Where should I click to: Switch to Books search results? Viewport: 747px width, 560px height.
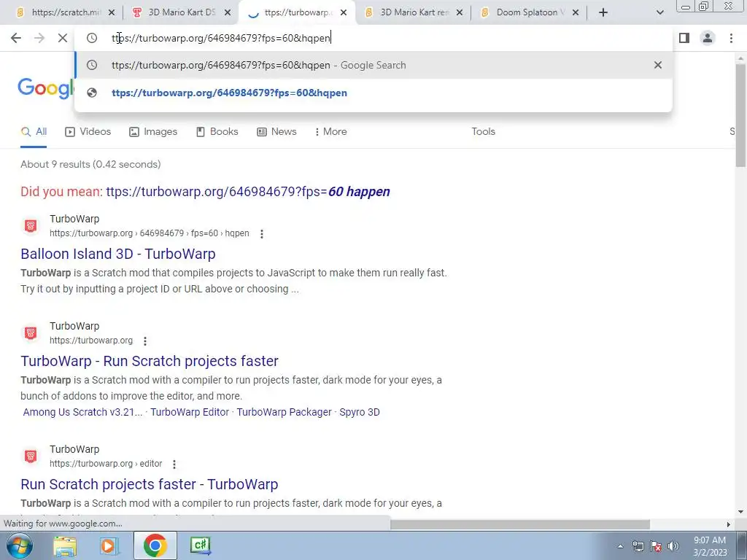pyautogui.click(x=217, y=132)
